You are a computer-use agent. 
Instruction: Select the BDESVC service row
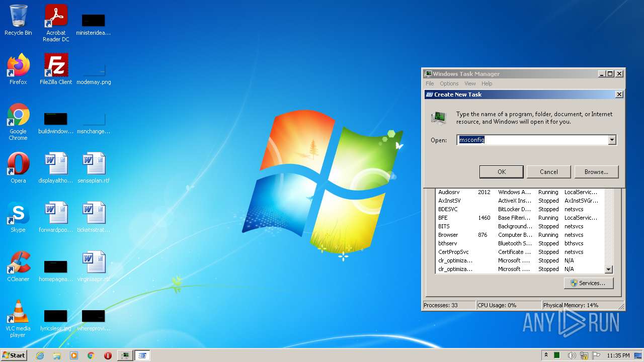tap(520, 209)
